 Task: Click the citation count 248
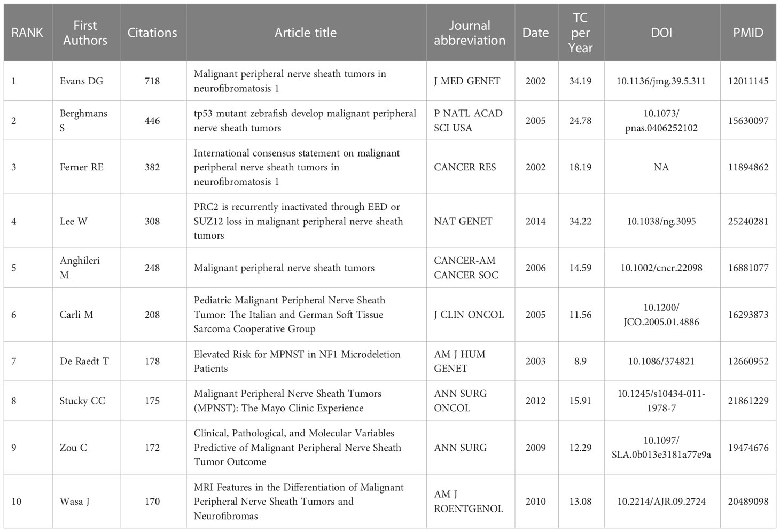[152, 268]
